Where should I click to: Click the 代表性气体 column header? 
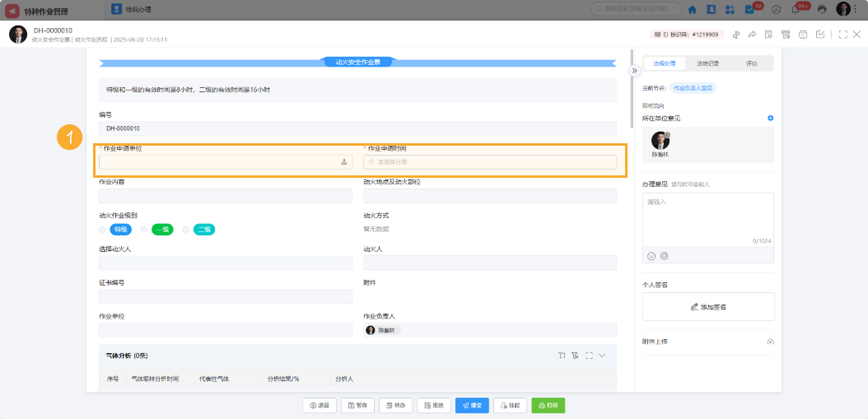click(214, 379)
